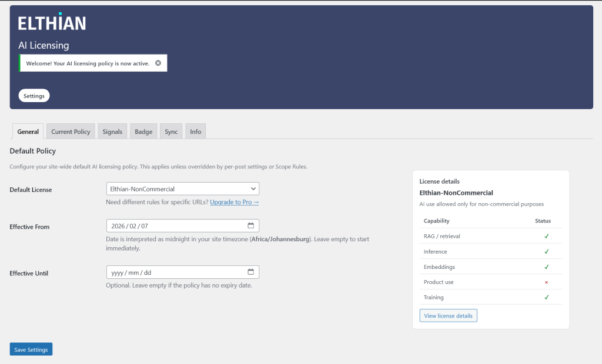This screenshot has height=364, width=602.
Task: Click the red cross status for Product use
Action: point(546,282)
